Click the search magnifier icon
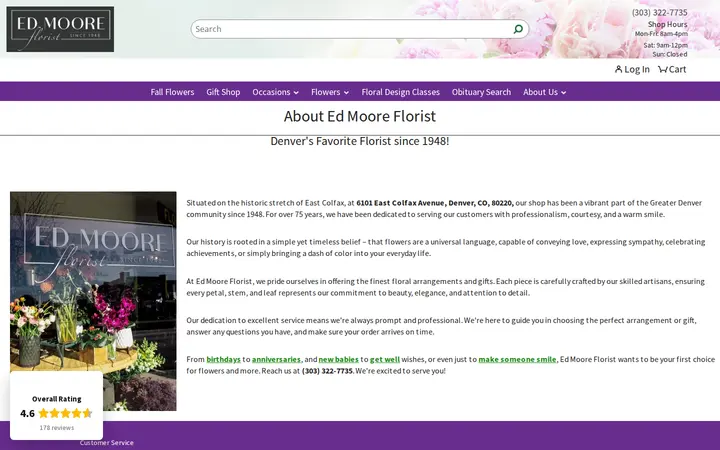Viewport: 720px width, 450px height. 518,29
